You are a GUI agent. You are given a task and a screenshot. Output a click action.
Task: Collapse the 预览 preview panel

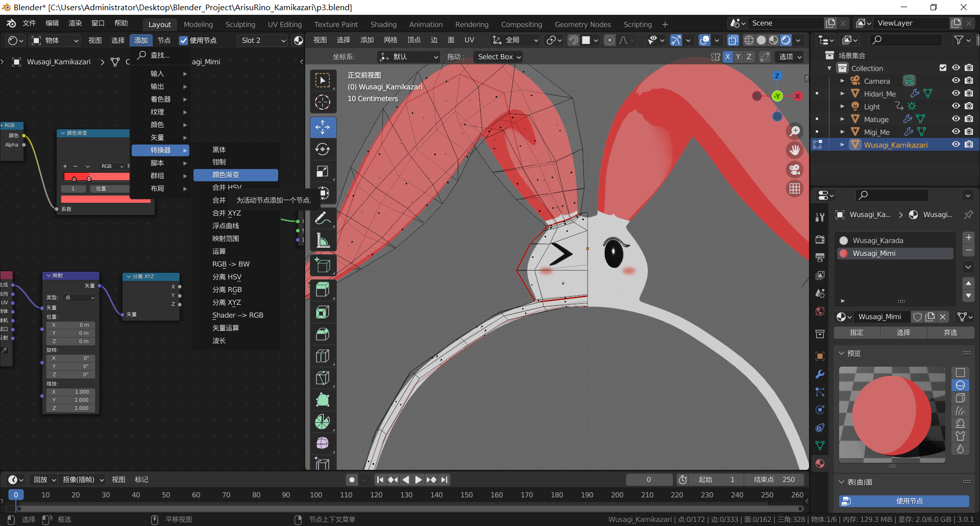coord(842,353)
